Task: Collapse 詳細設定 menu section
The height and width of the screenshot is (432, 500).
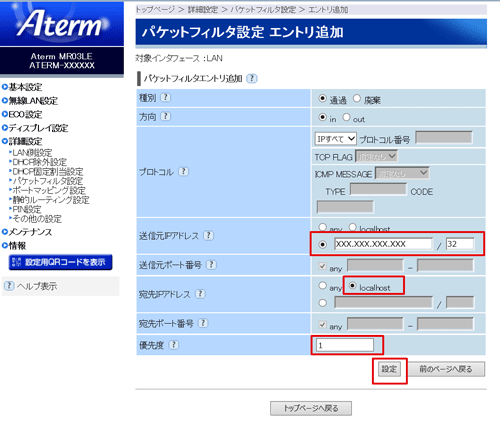Action: click(x=22, y=141)
